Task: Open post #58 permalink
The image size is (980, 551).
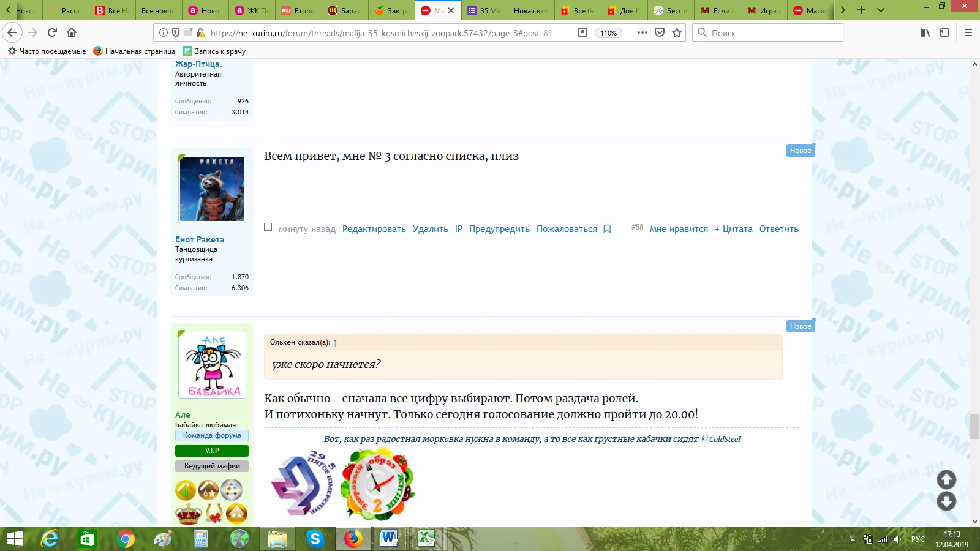Action: [x=637, y=227]
